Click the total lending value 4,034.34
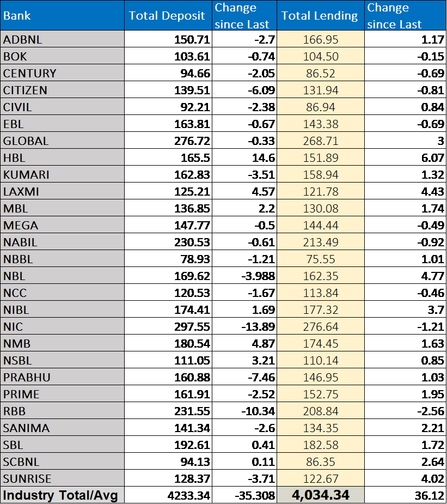Viewport: 447px width, 504px height. tap(320, 495)
